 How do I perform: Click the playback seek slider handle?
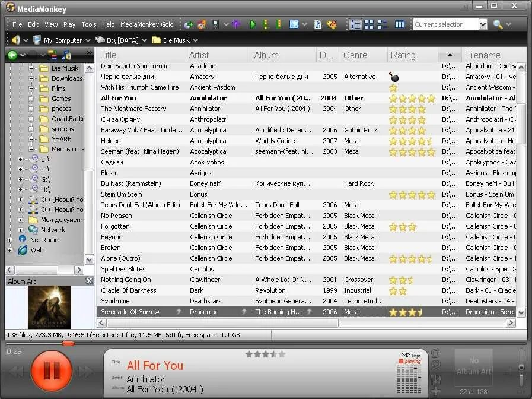pos(68,344)
